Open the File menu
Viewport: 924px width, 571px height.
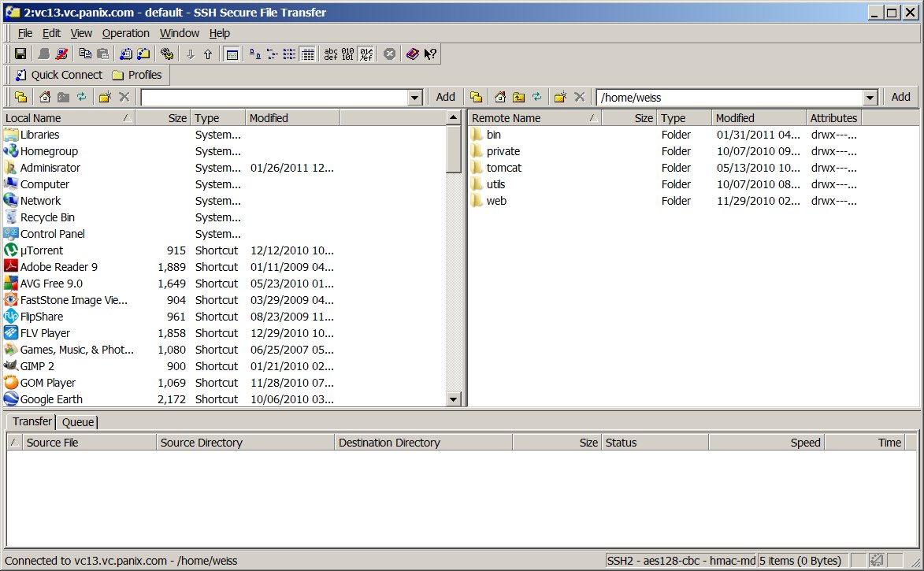click(x=24, y=33)
